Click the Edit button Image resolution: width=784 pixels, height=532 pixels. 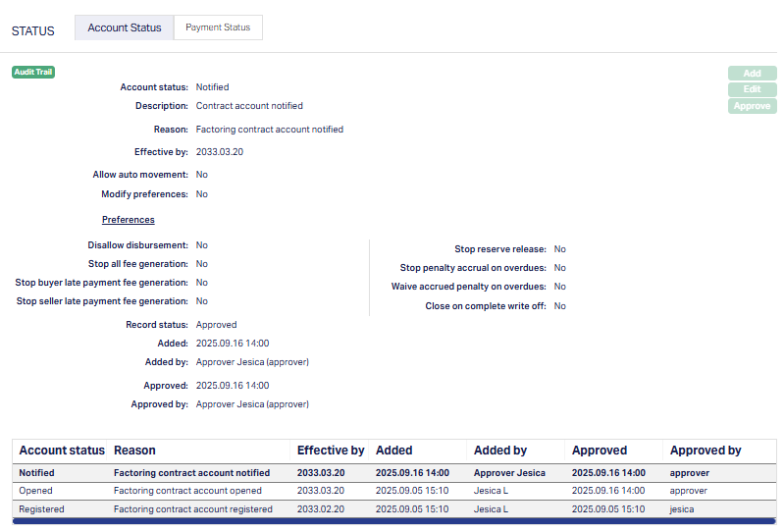point(752,89)
